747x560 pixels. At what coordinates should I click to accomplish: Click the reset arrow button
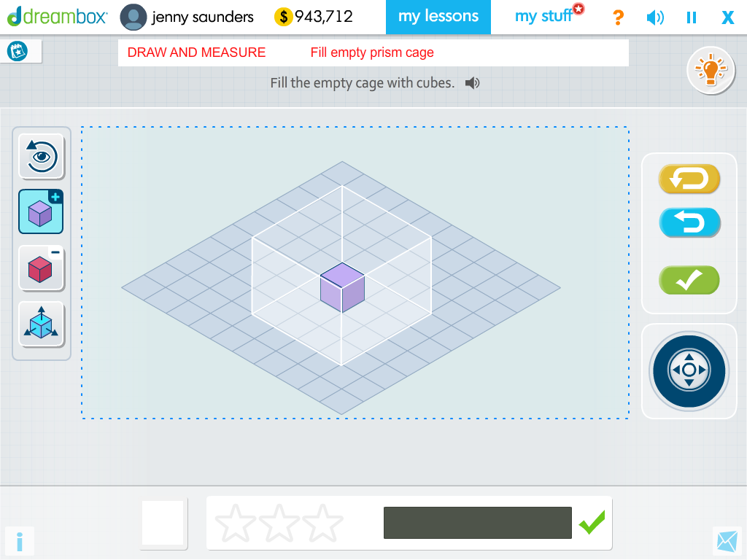689,179
